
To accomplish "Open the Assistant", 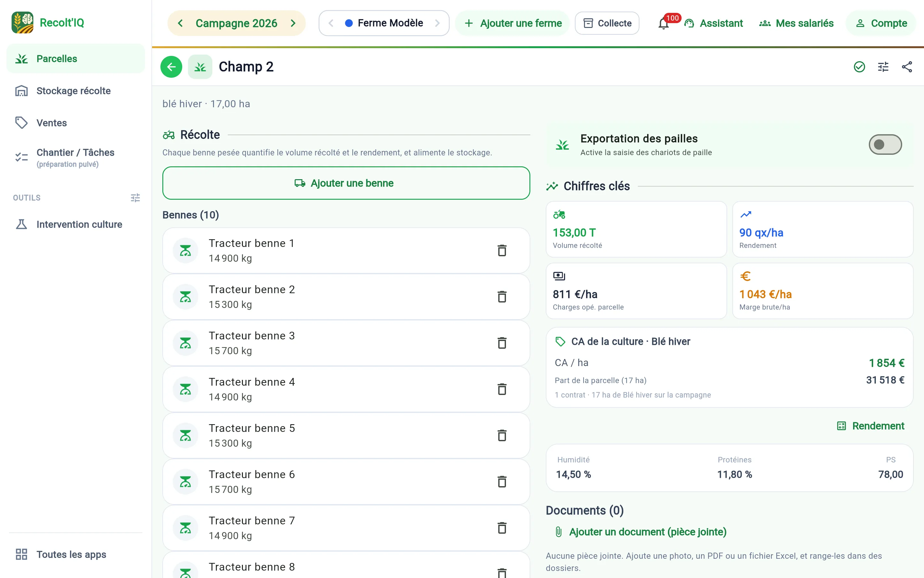I will [x=713, y=23].
